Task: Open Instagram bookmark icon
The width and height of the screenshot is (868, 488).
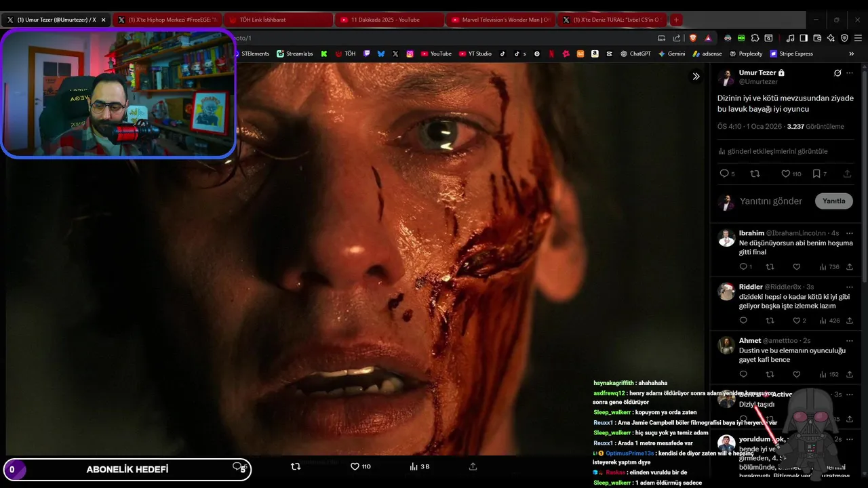Action: pyautogui.click(x=410, y=54)
